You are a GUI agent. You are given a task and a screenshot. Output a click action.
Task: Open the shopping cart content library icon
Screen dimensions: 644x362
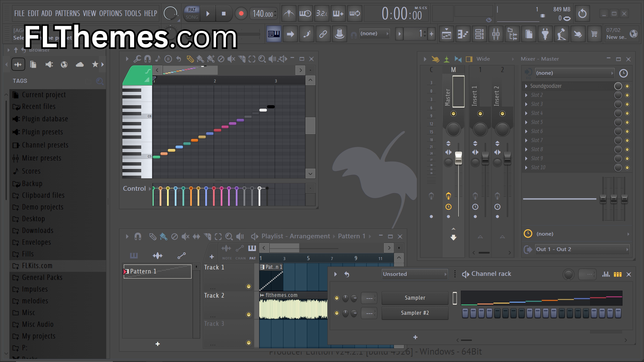point(594,34)
